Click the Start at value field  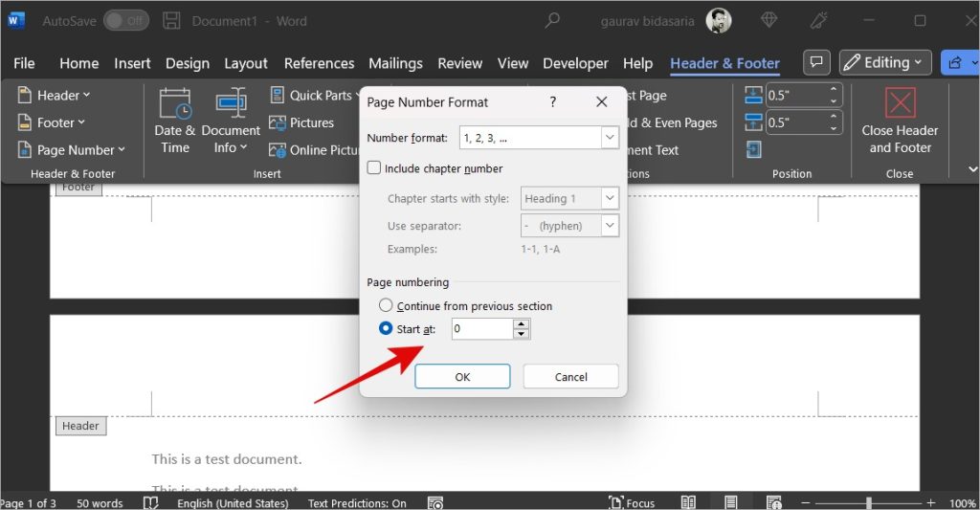click(x=482, y=329)
